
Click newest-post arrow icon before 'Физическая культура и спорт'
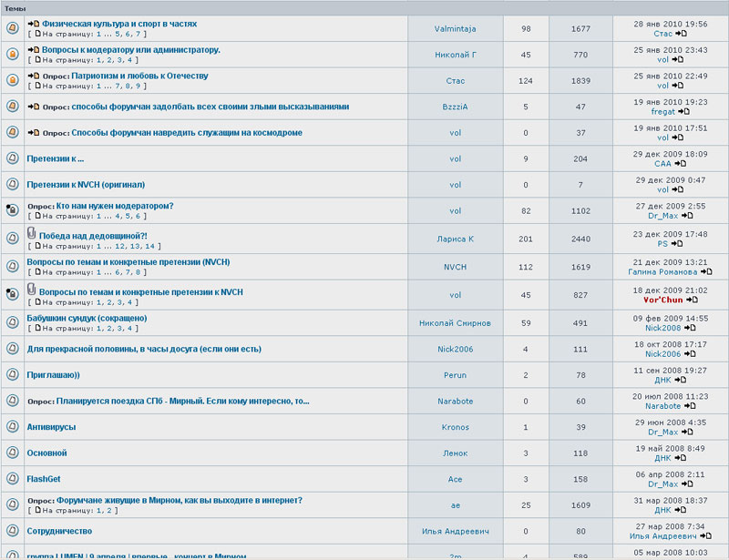tap(33, 24)
